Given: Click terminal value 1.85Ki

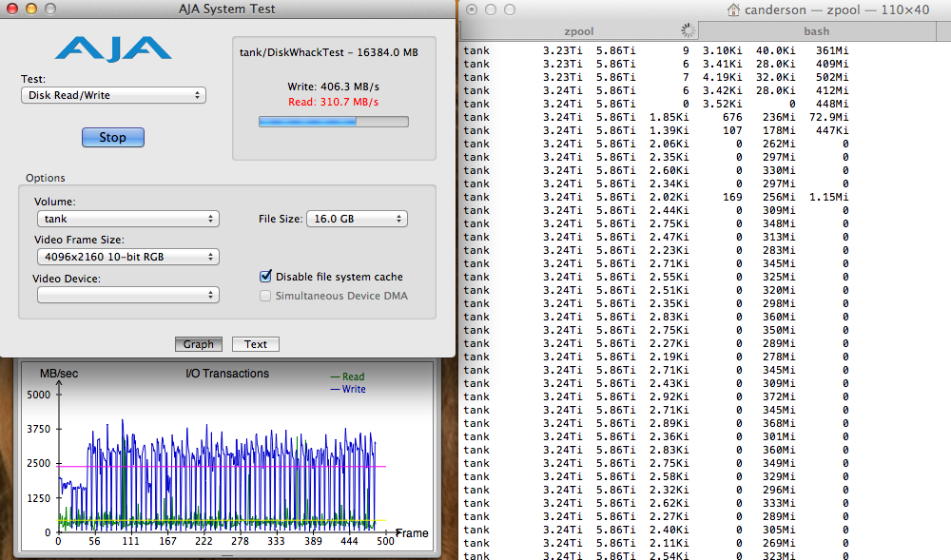Looking at the screenshot, I should pyautogui.click(x=669, y=117).
